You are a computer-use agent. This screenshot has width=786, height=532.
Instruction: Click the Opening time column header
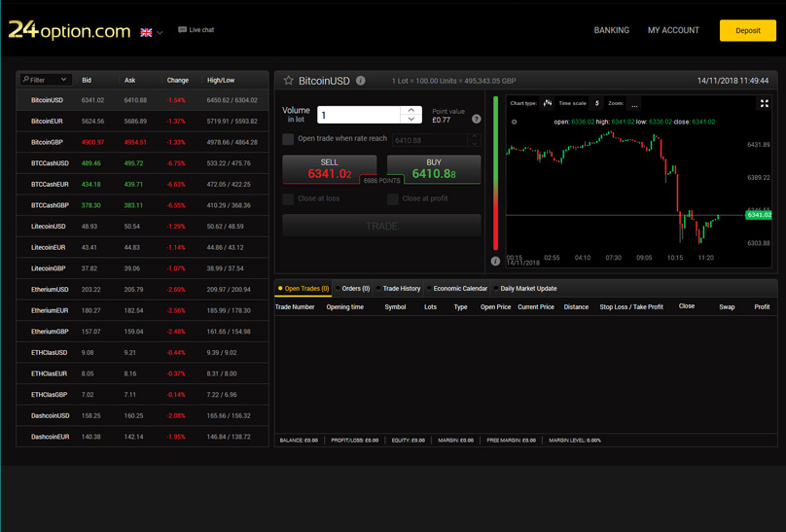[345, 307]
